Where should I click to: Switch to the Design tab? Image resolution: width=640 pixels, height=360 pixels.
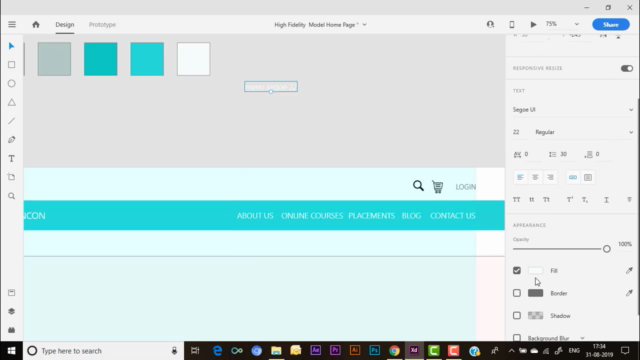coord(64,24)
